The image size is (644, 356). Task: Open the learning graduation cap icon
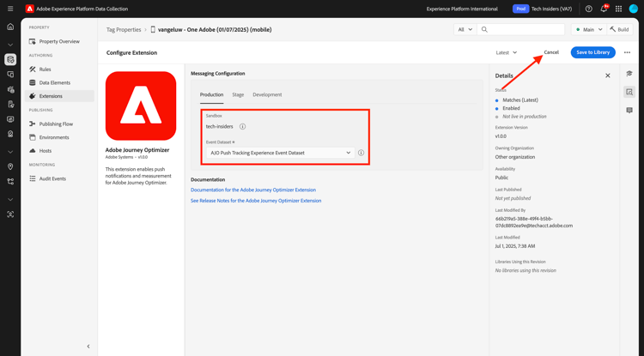click(x=629, y=74)
